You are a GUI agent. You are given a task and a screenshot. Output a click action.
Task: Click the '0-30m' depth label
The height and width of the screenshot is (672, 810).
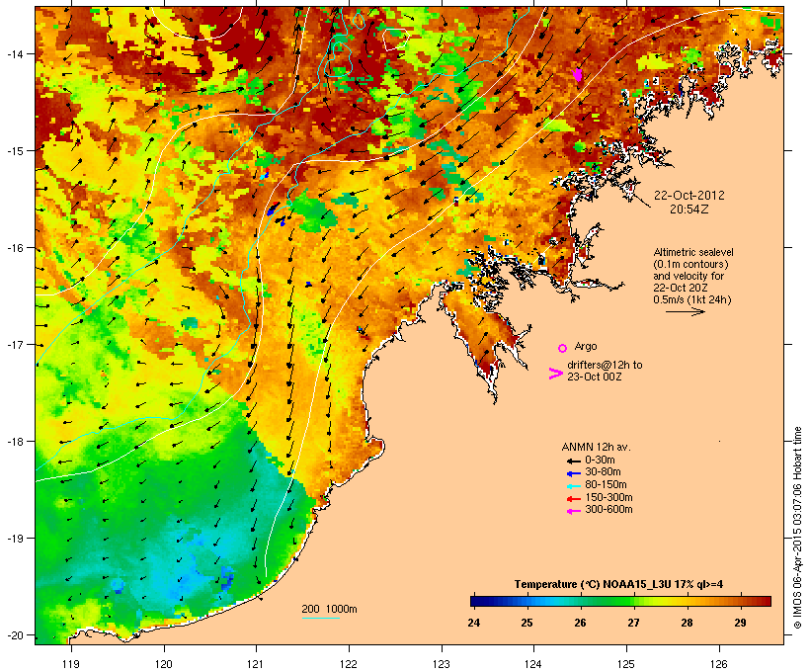tap(600, 461)
